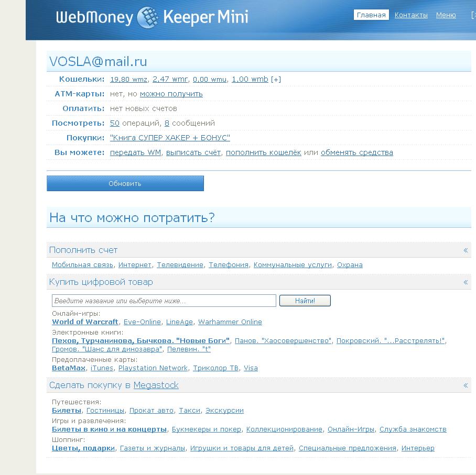
Task: Open LineAge link
Action: [x=179, y=322]
